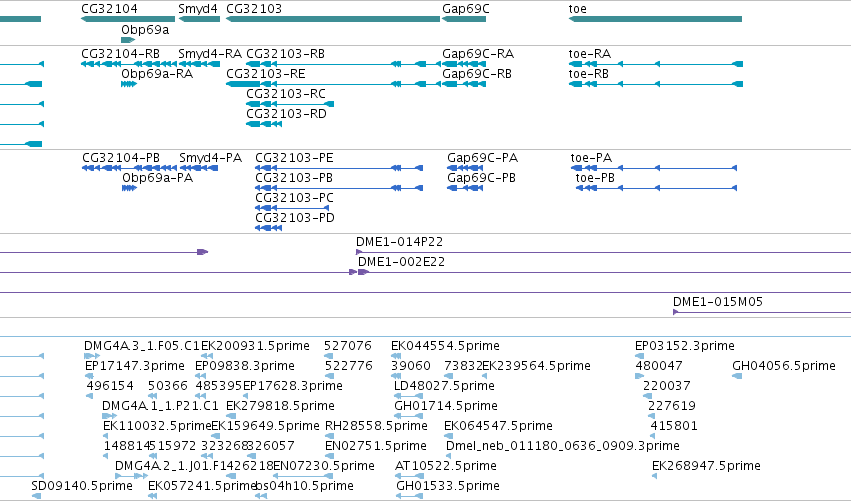Open protein Gap69C-PB
The image size is (851, 501).
(481, 178)
